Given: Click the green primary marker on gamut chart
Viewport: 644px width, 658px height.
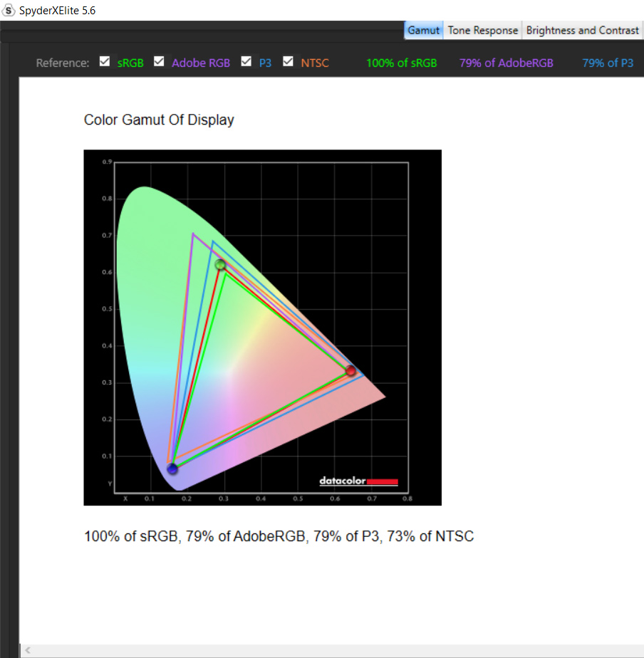Looking at the screenshot, I should [220, 264].
